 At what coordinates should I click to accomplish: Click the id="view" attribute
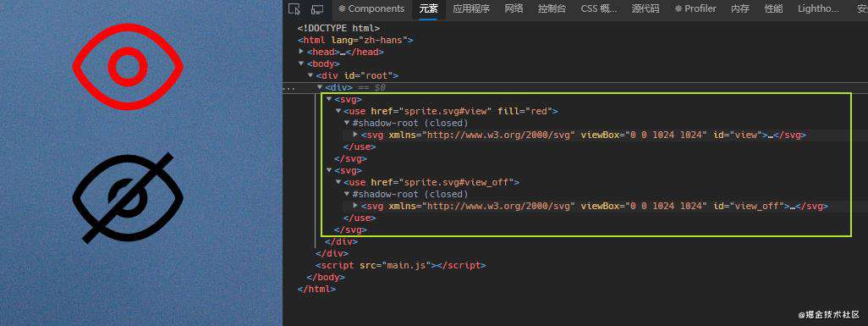pos(738,135)
